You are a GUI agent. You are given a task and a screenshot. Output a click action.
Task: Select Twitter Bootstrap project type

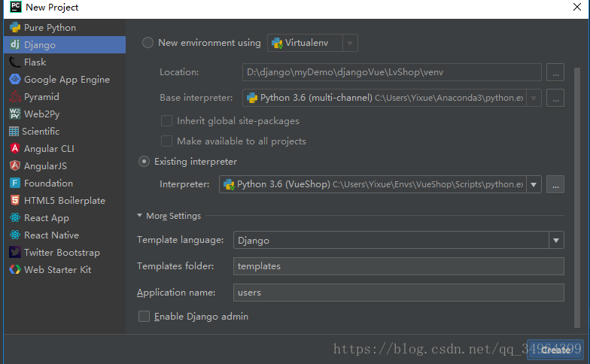[65, 253]
